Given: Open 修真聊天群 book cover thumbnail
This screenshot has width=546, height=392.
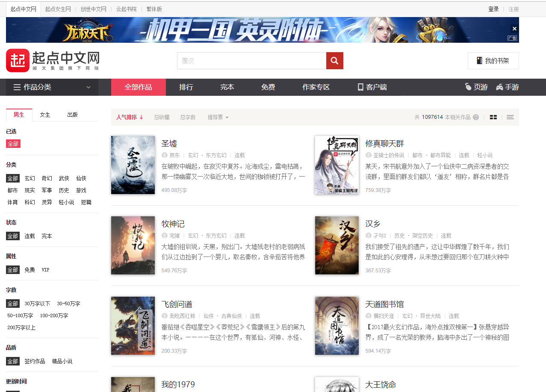Looking at the screenshot, I should 337,165.
